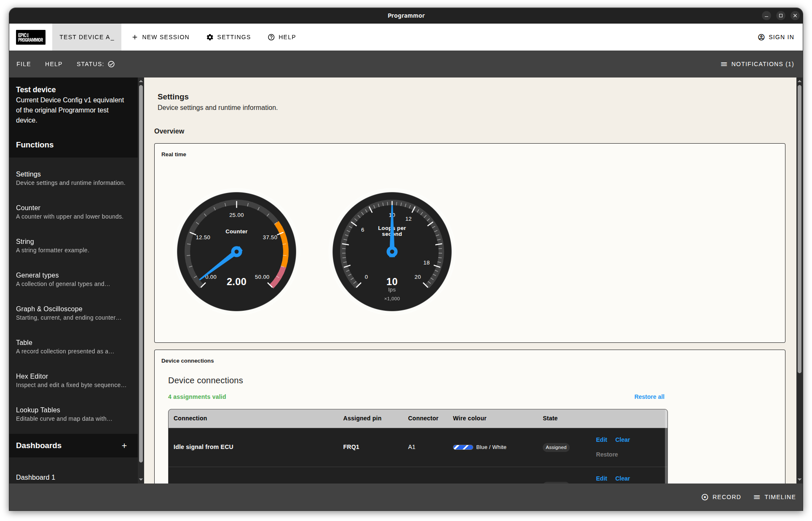Viewport: 812px width, 521px height.
Task: Click the Idle signal from ECU row name
Action: (203, 447)
